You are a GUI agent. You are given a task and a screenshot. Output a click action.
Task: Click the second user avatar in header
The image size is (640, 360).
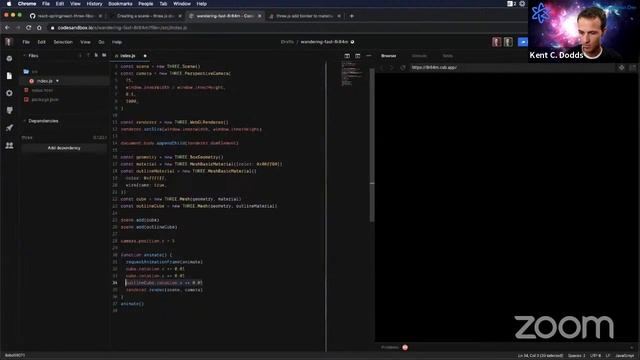point(508,42)
